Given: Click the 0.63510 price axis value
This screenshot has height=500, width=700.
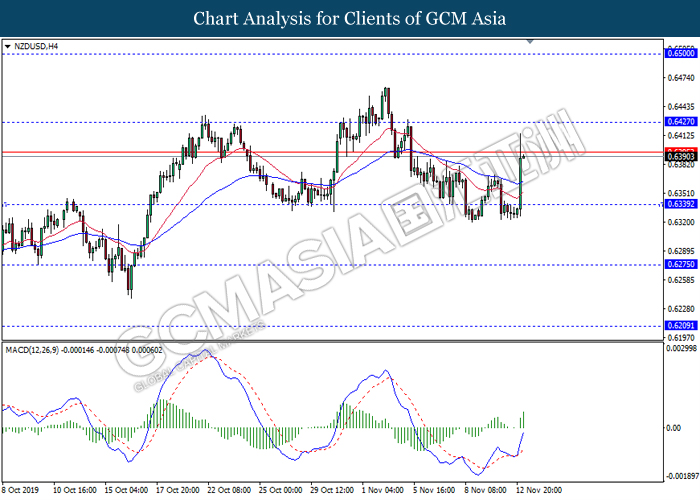Looking at the screenshot, I should point(681,193).
